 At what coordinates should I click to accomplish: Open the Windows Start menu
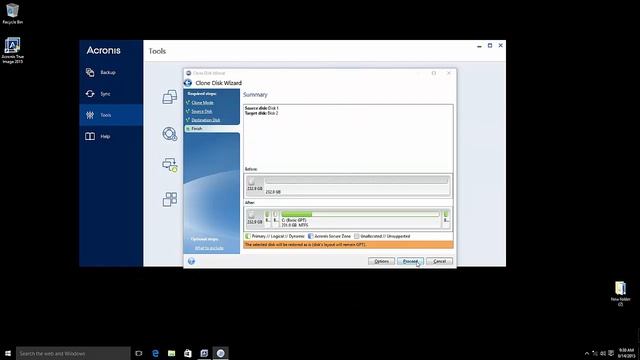coord(8,353)
